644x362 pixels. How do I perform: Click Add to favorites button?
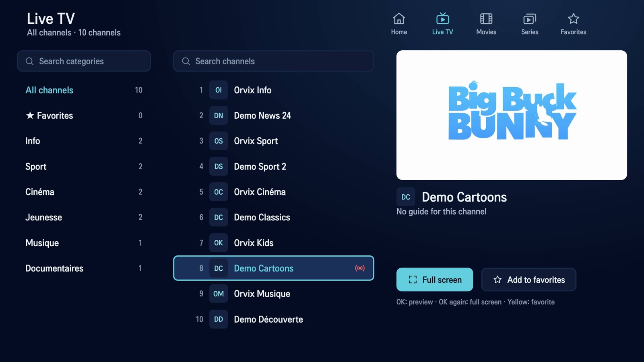click(x=529, y=280)
